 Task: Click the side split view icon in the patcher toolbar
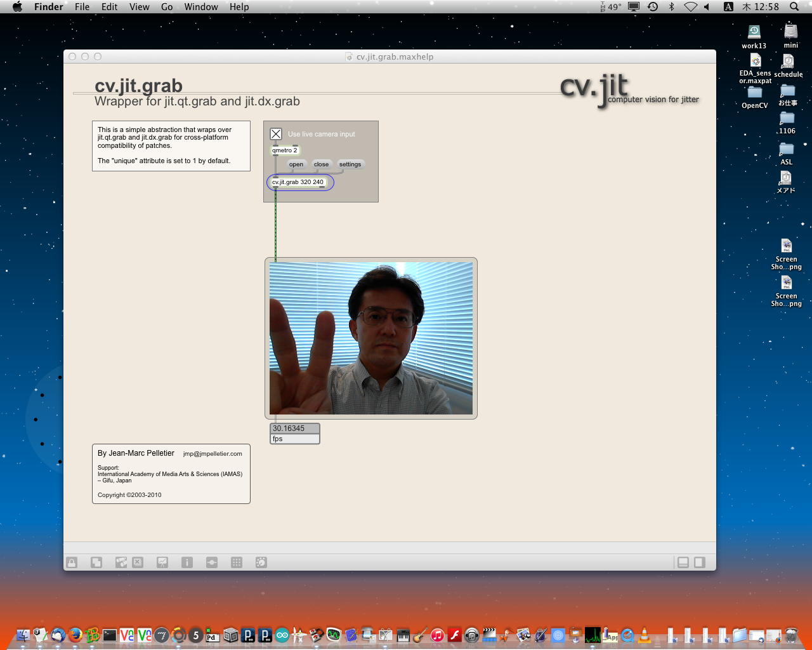click(700, 562)
